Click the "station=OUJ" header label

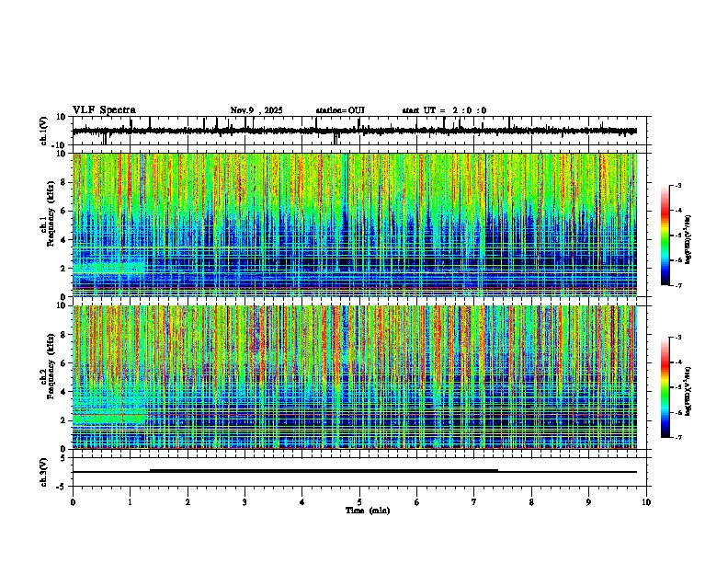pyautogui.click(x=340, y=110)
